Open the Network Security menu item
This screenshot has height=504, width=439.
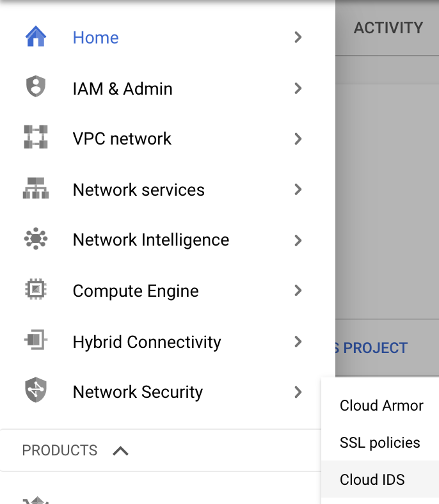(138, 392)
